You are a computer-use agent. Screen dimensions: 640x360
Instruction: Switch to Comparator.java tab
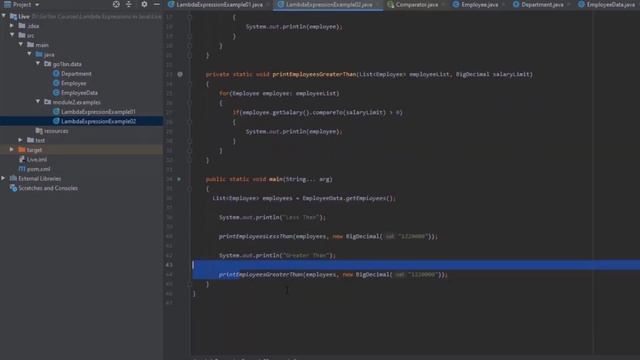416,4
